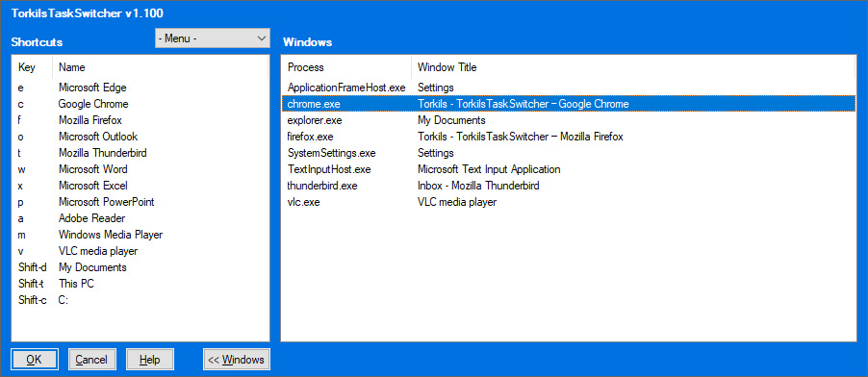Choose the Mozilla Thunderbird shortcut
The width and height of the screenshot is (868, 377).
pyautogui.click(x=140, y=153)
